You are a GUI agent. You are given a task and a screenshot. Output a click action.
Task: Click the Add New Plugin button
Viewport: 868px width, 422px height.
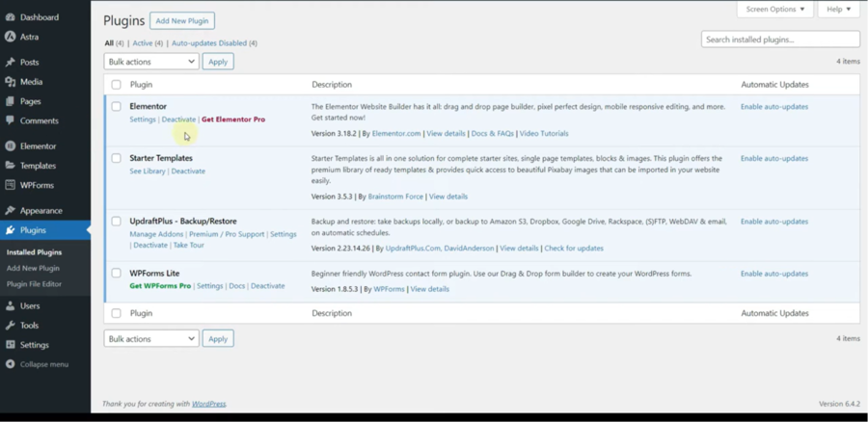point(182,21)
